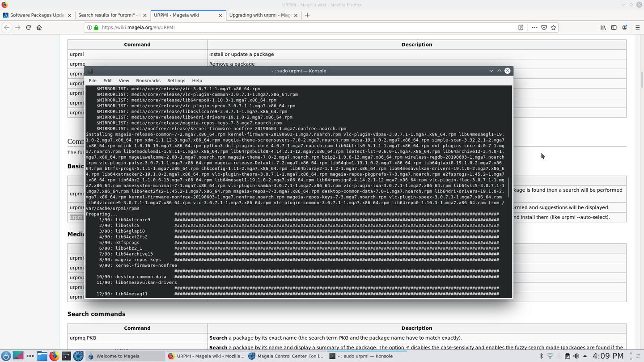This screenshot has height=362, width=644.
Task: Click the Konsole window menu icon
Action: click(90, 71)
